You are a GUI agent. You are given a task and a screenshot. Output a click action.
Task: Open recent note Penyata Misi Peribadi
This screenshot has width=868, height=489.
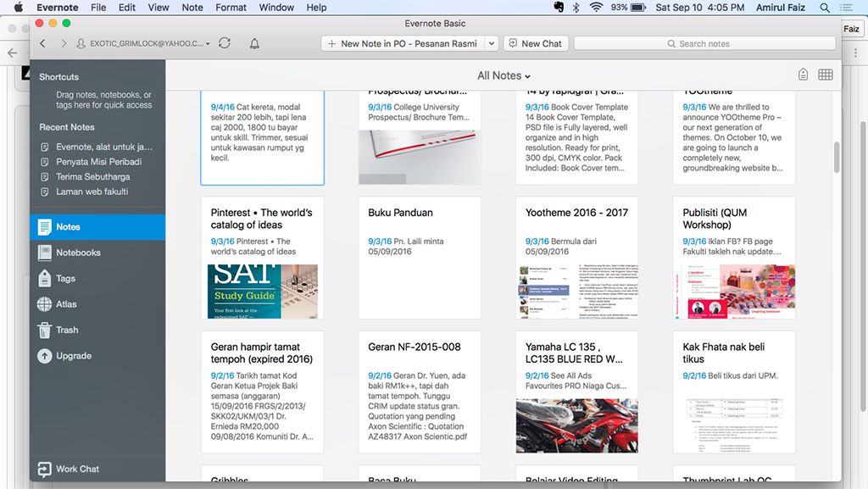pos(98,162)
